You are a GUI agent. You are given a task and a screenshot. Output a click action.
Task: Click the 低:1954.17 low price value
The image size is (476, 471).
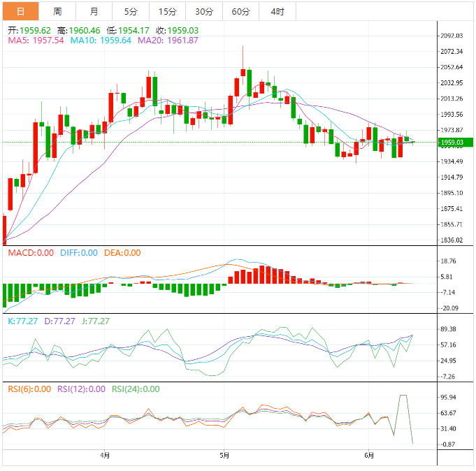pyautogui.click(x=128, y=30)
